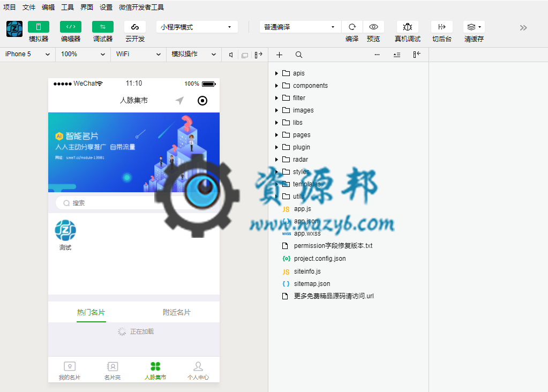Screen dimensions: 548x392
Task: Open the 项目 menu
Action: 10,7
